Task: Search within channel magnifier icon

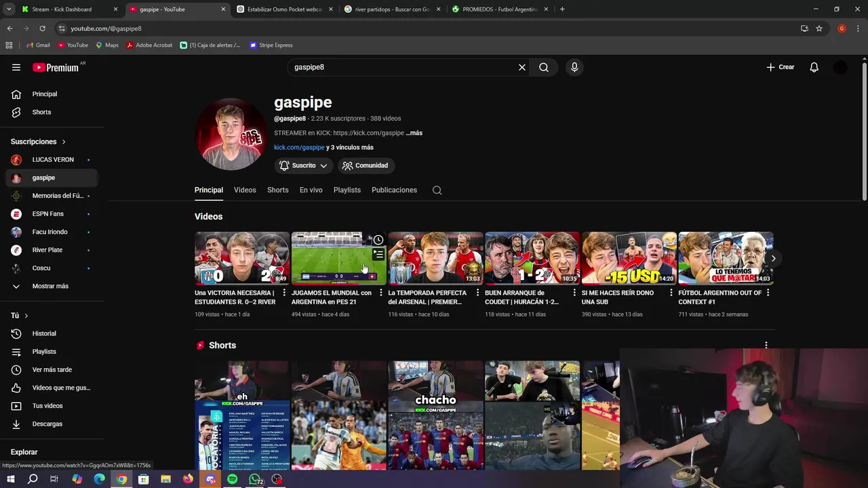Action: (x=437, y=190)
